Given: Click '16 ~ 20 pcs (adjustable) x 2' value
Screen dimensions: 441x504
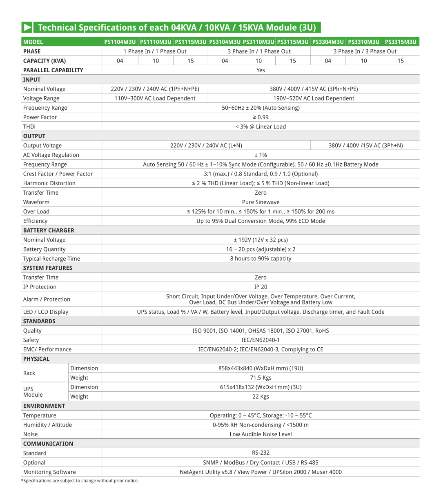Looking at the screenshot, I should [261, 249].
